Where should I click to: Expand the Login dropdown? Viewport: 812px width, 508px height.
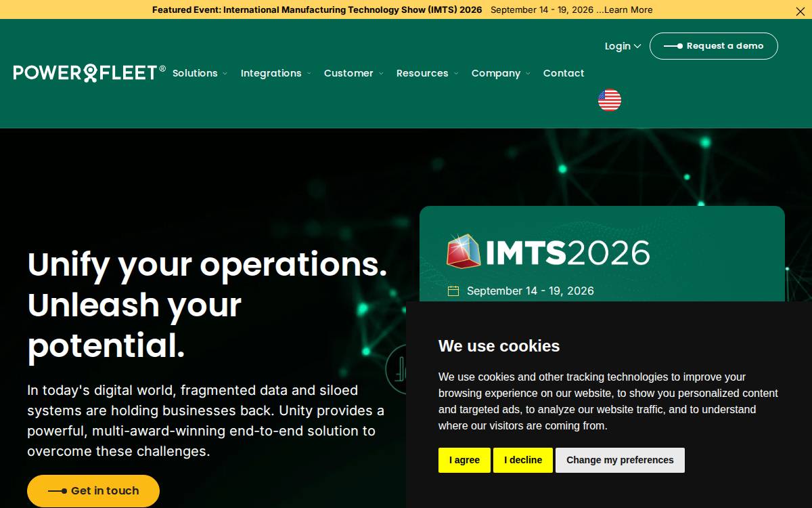623,46
